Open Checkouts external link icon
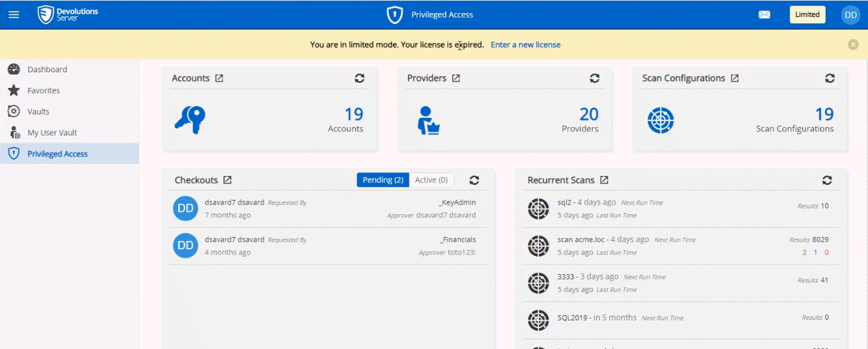Screen dimensions: 868x349 (227, 180)
